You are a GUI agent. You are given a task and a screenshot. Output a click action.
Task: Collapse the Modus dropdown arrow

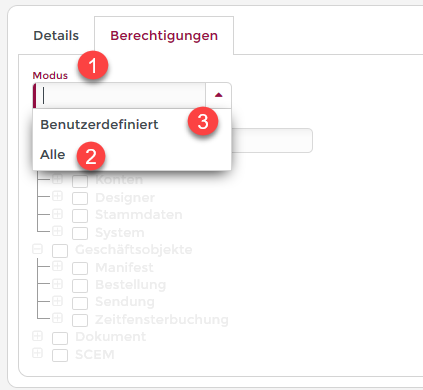tap(219, 95)
